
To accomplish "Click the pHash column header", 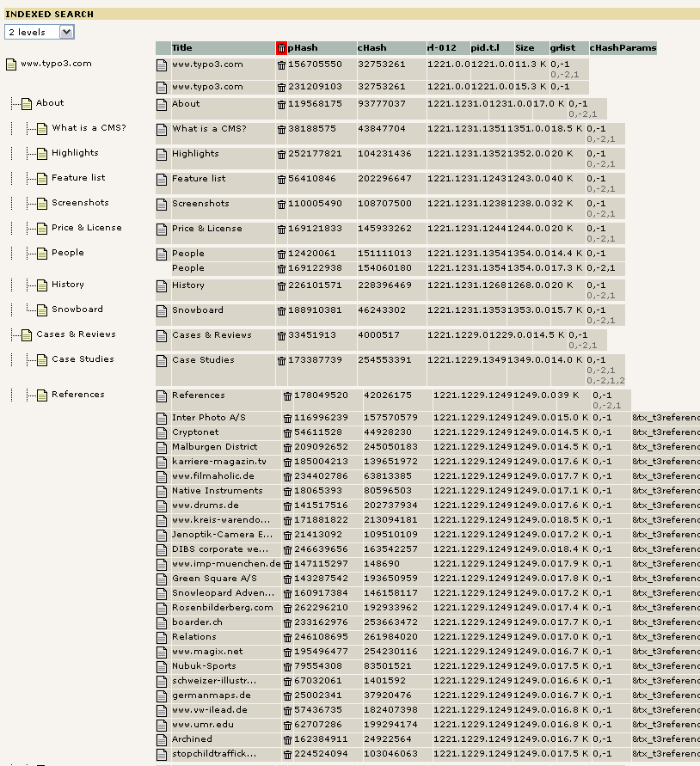I will point(303,48).
